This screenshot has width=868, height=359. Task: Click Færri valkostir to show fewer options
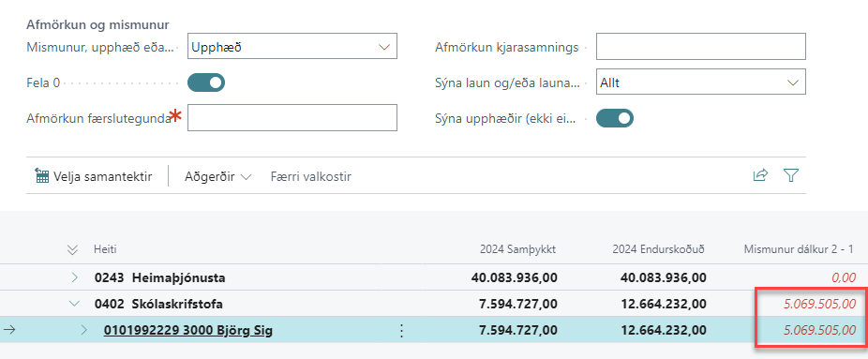pos(310,176)
